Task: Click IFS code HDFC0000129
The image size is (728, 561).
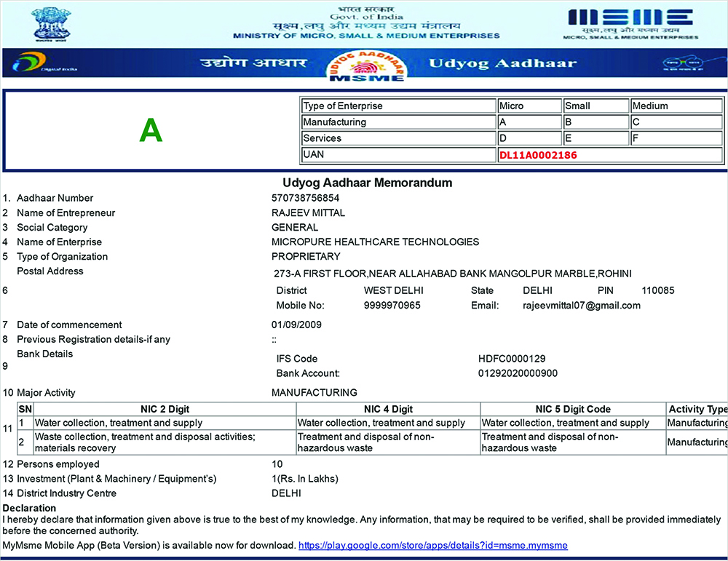Action: [512, 359]
